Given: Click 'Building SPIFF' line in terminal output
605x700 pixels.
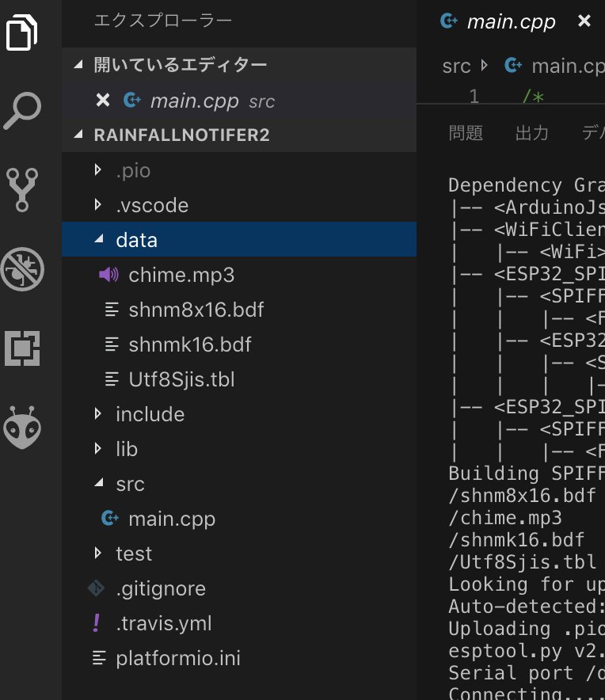Looking at the screenshot, I should pyautogui.click(x=527, y=474).
